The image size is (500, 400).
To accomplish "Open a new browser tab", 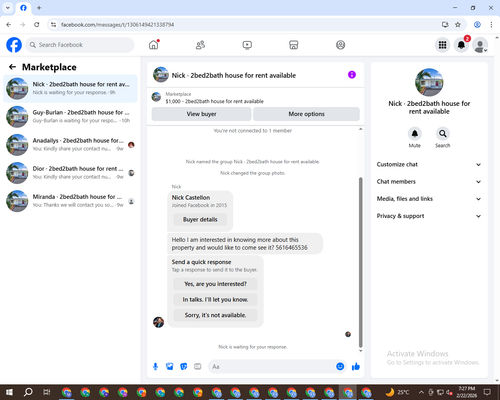I will click(39, 8).
